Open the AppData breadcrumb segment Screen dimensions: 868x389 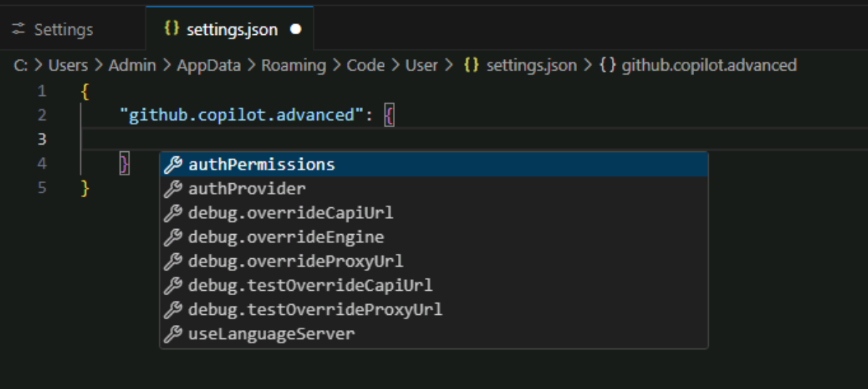[209, 65]
